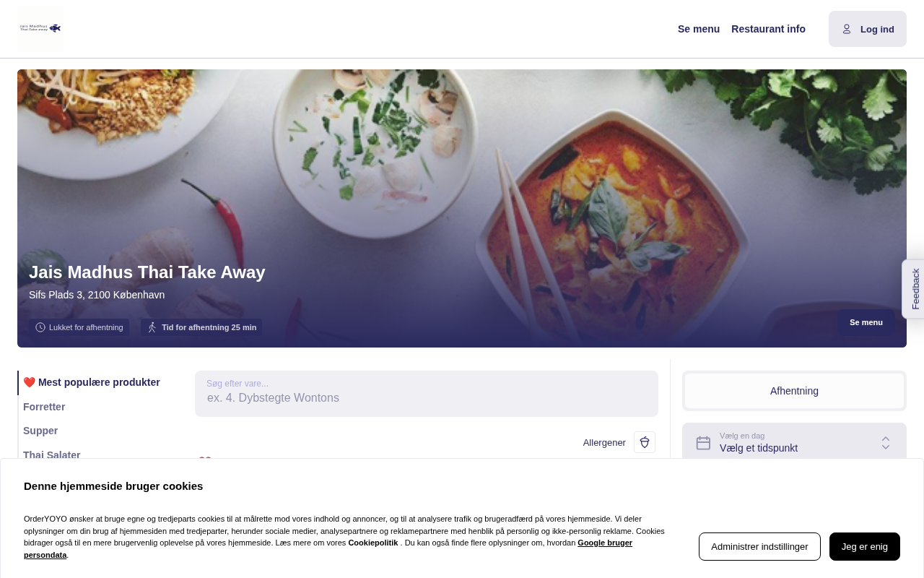Open Restaurant info in the header

pyautogui.click(x=768, y=29)
